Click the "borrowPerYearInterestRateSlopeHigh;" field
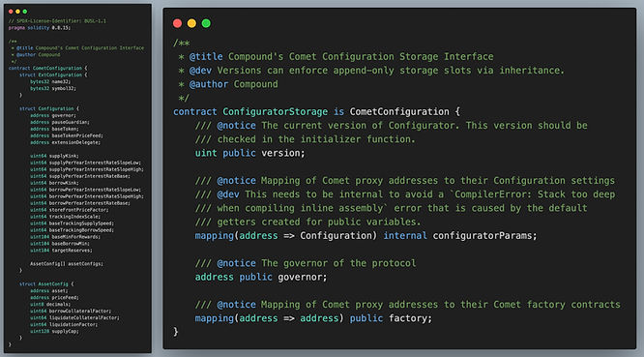Screen dimensions: 644x357 click(x=87, y=196)
